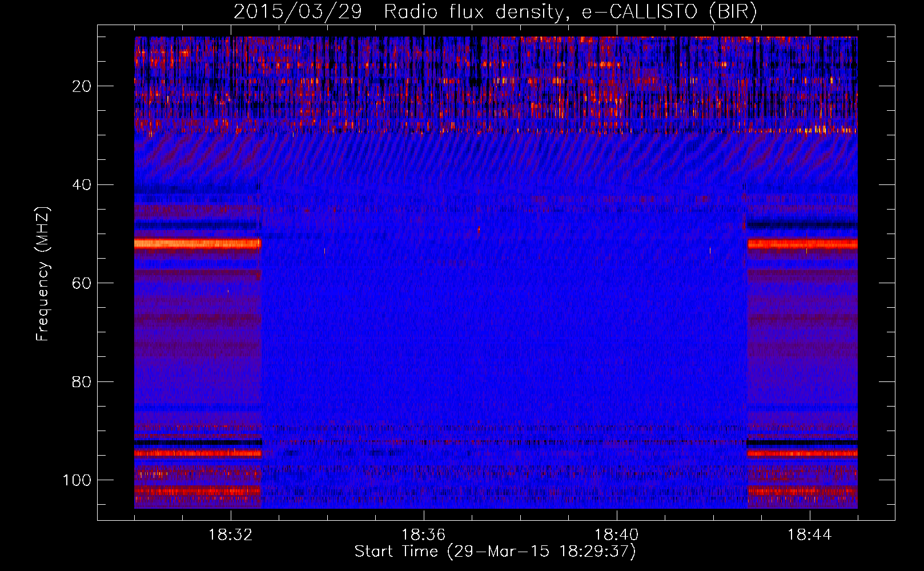Click the 18:32 time tick label
This screenshot has height=571, width=924.
click(x=231, y=535)
